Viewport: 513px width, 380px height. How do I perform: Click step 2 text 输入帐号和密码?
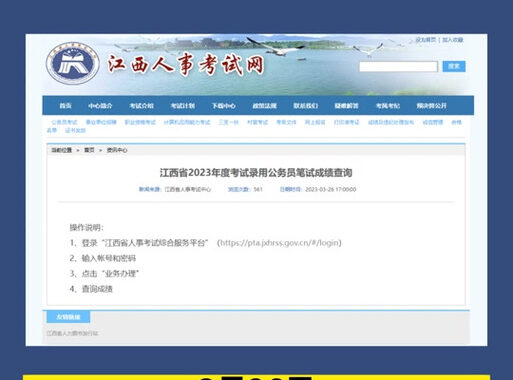[109, 258]
